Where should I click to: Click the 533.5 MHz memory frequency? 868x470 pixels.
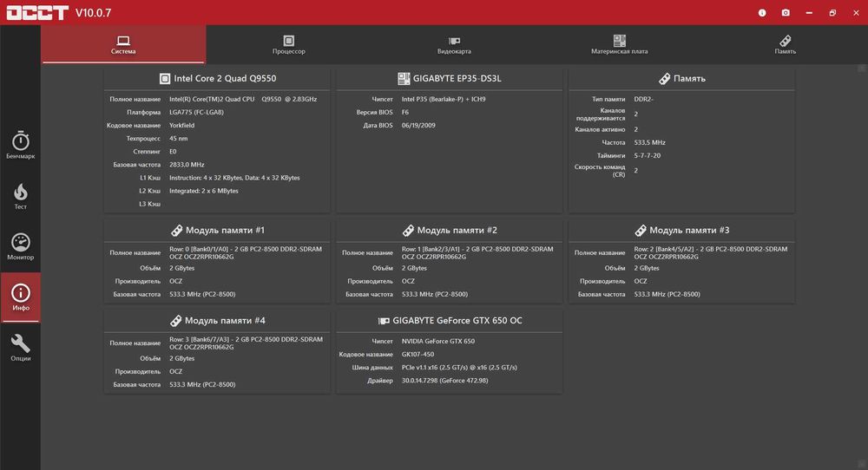tap(650, 143)
